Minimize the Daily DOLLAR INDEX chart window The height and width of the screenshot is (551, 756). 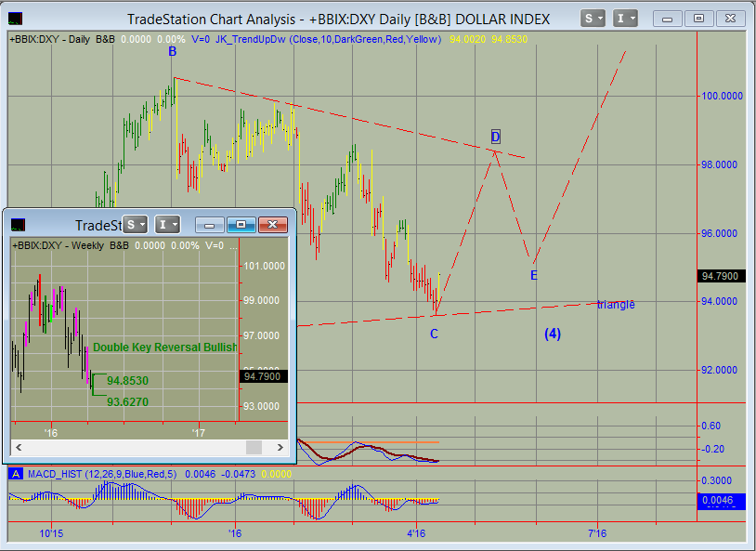click(x=667, y=19)
